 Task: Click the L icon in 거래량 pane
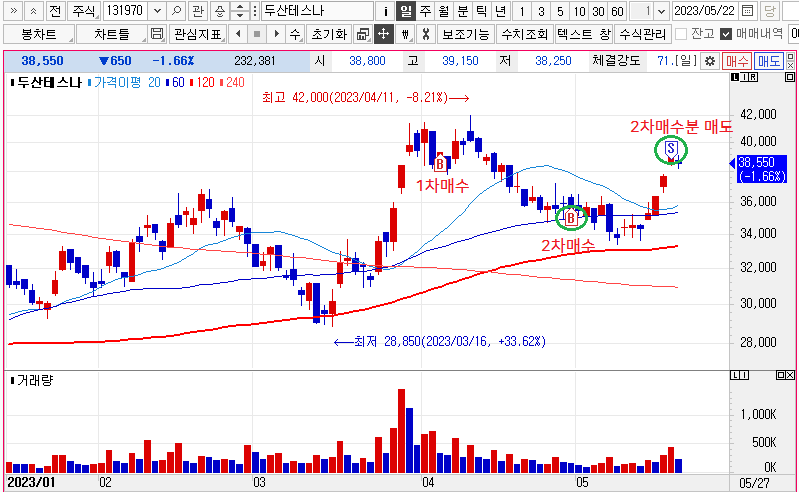[735, 375]
